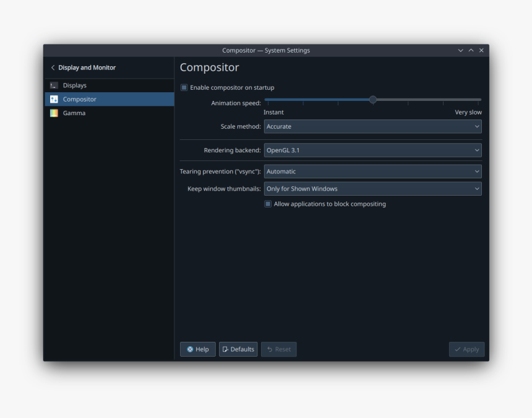This screenshot has width=532, height=418.
Task: Open the Tearing prevention vsync dropdown
Action: [372, 172]
